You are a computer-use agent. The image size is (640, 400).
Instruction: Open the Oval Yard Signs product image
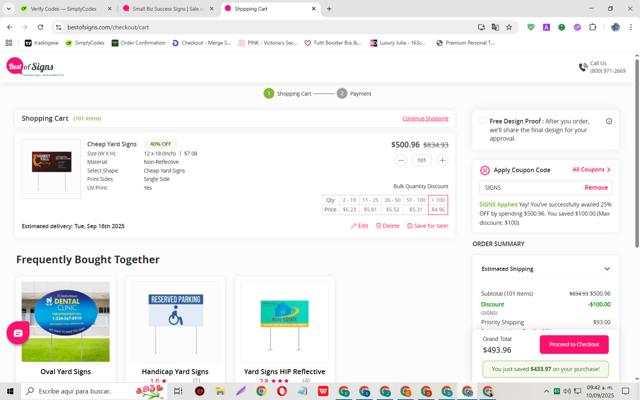point(66,322)
